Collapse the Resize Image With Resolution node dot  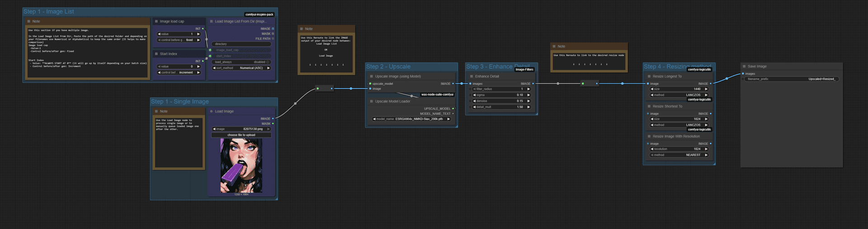(x=649, y=136)
